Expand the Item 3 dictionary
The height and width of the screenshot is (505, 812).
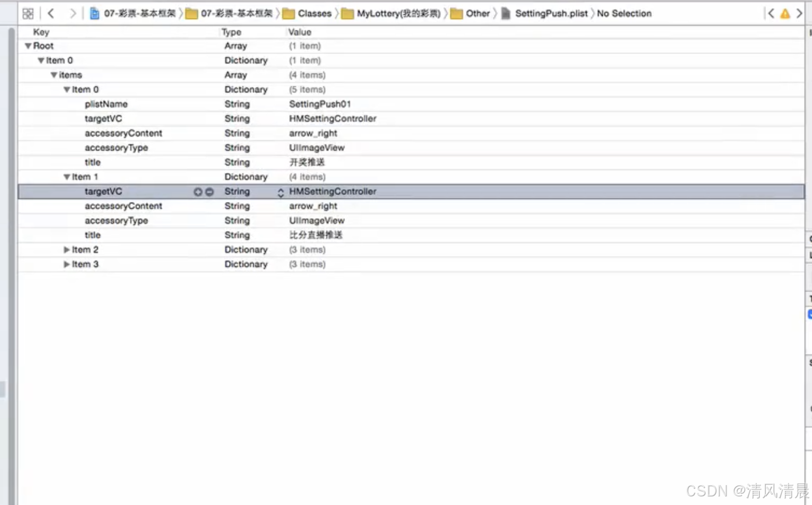(67, 264)
